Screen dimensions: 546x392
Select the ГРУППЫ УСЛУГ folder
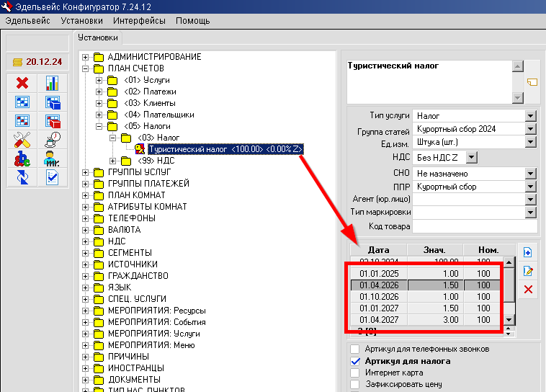tap(138, 172)
